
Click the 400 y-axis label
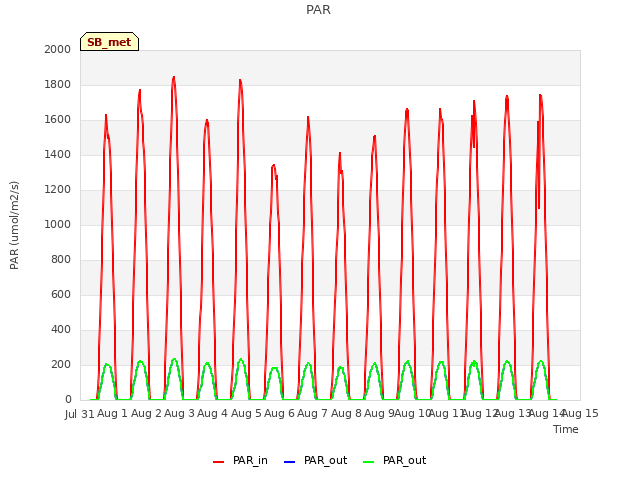pyautogui.click(x=61, y=329)
